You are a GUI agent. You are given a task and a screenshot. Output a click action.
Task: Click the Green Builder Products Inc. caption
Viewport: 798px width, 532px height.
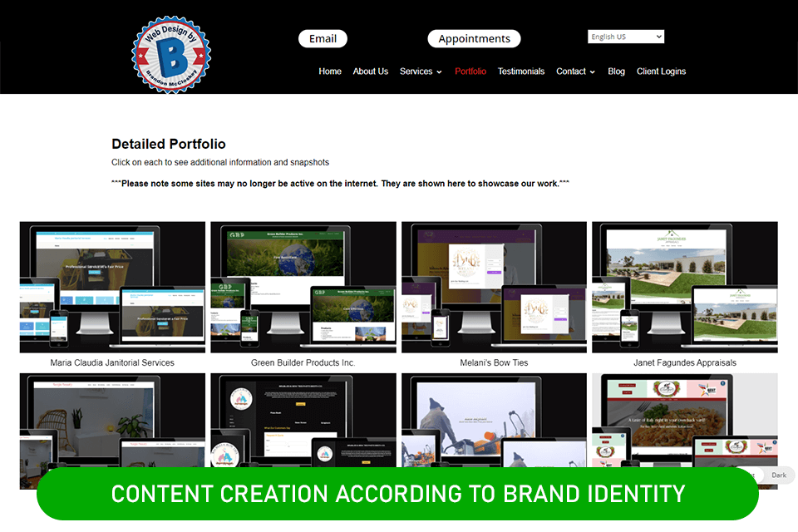tap(303, 362)
